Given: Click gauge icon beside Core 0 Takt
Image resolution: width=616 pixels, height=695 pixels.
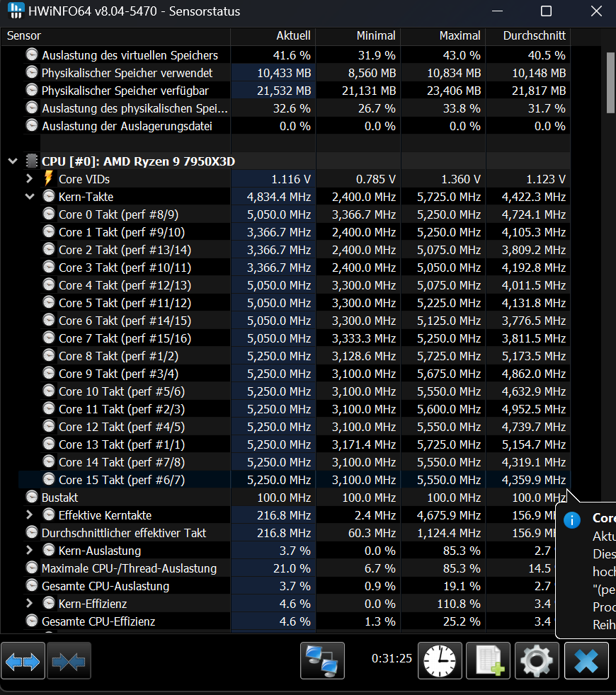Looking at the screenshot, I should click(48, 214).
